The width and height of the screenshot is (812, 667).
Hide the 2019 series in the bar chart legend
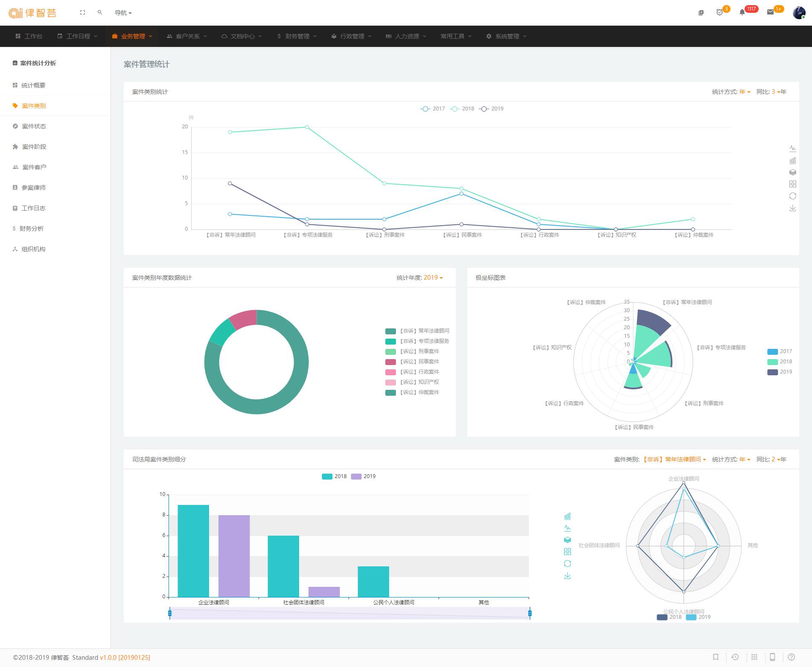tap(363, 476)
